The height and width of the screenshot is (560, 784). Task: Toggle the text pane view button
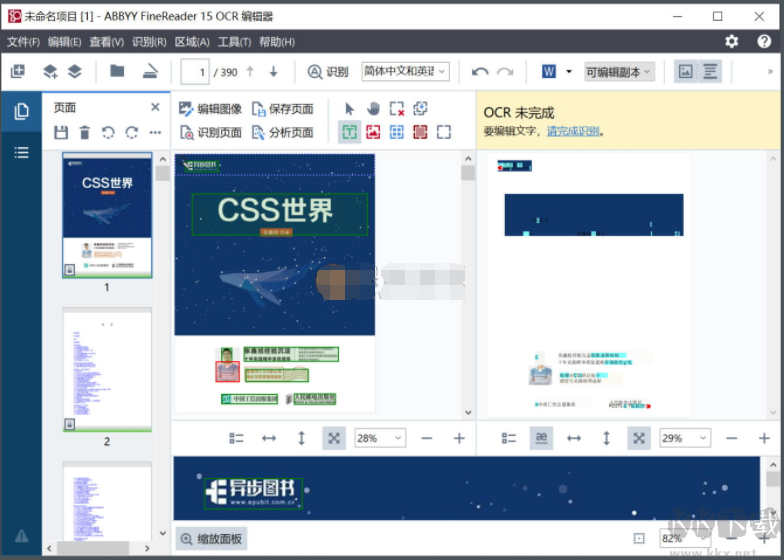(710, 72)
